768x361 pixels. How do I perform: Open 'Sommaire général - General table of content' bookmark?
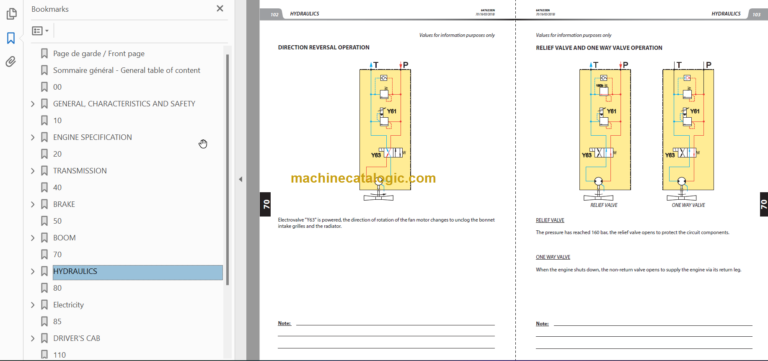(x=126, y=70)
